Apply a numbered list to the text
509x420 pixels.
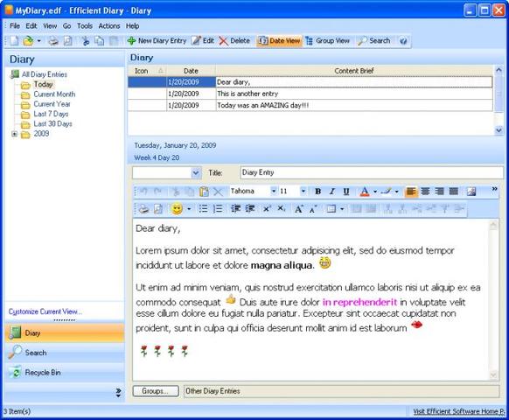click(x=218, y=208)
